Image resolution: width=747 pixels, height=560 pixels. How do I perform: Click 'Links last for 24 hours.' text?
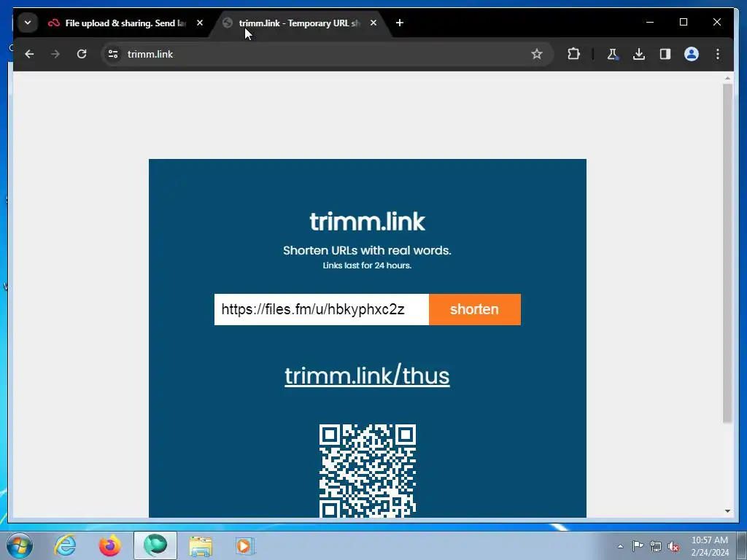pyautogui.click(x=367, y=265)
